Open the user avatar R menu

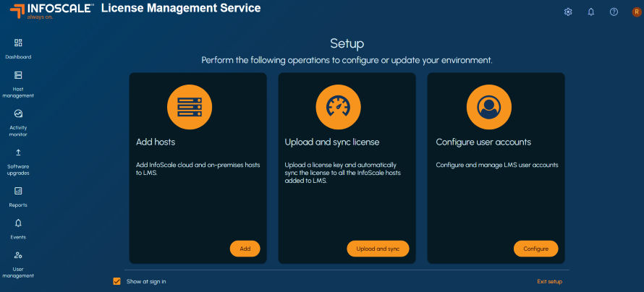636,12
